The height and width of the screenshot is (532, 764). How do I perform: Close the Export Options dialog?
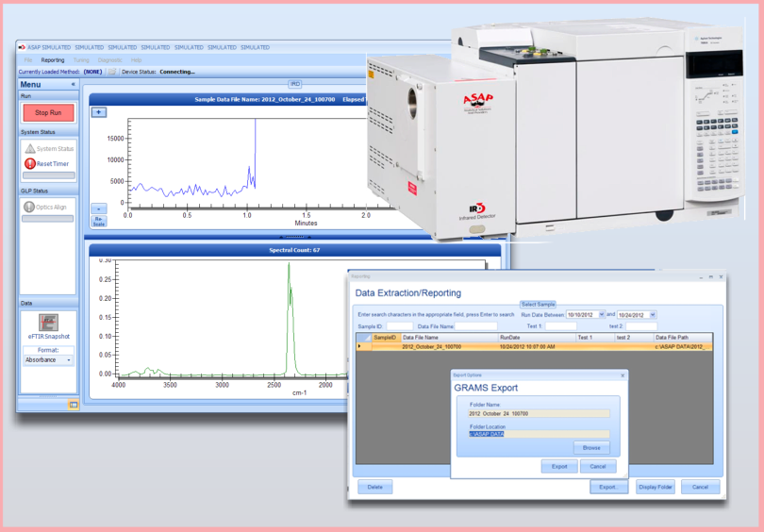(623, 375)
